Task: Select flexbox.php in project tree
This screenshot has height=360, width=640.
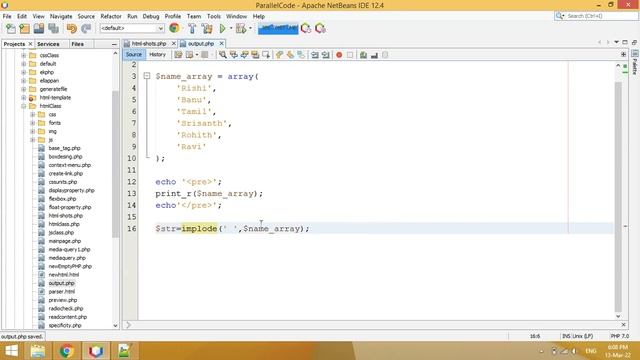Action: [x=62, y=199]
